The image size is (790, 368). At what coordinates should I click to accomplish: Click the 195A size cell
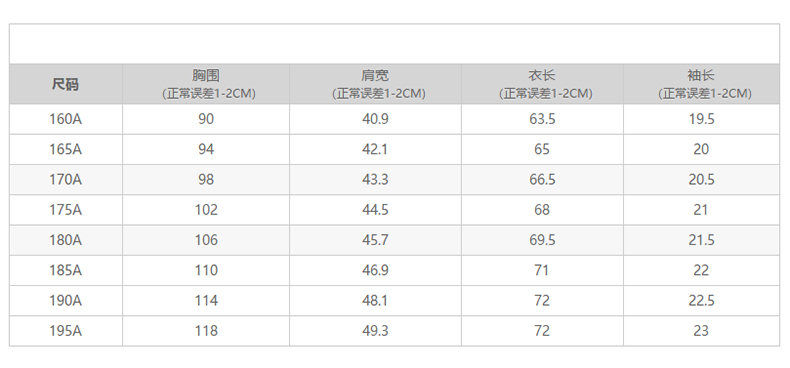point(65,331)
